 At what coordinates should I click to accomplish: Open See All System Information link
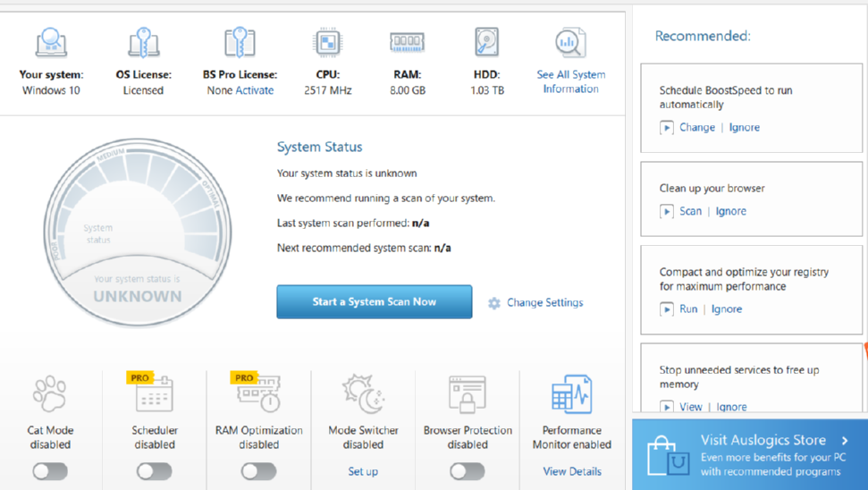click(570, 81)
